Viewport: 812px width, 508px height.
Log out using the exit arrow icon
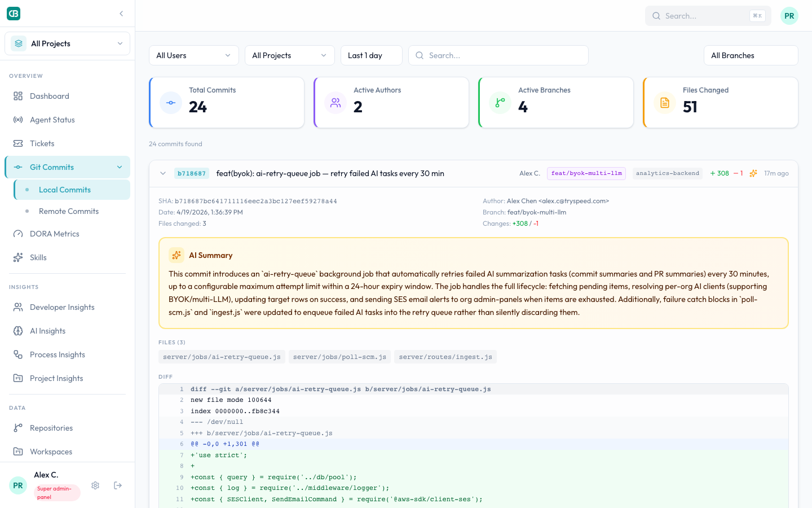(118, 485)
